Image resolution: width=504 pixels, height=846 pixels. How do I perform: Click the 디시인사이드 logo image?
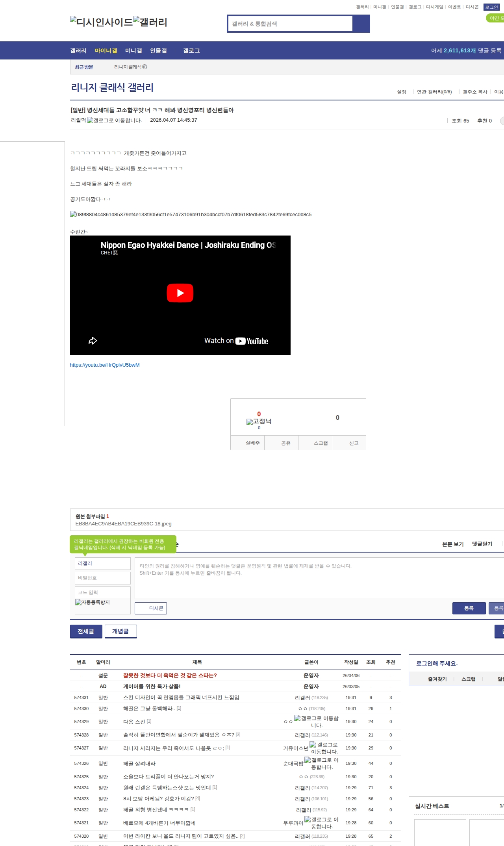coord(101,22)
